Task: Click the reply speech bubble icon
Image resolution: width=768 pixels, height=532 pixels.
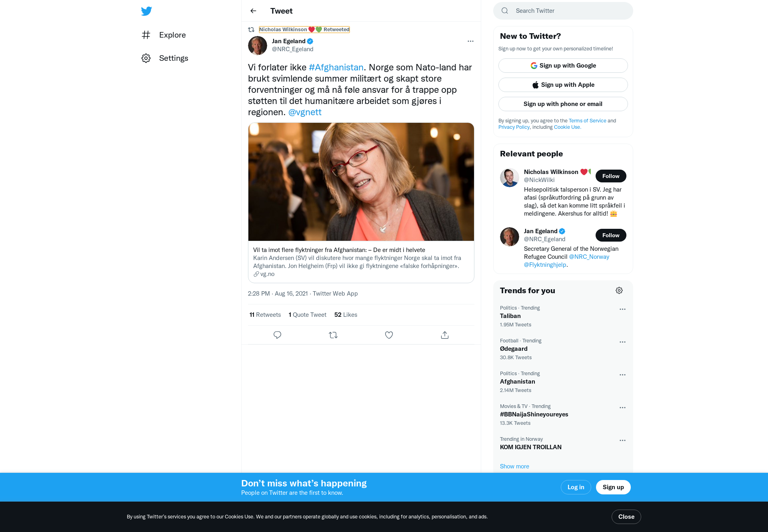Action: pyautogui.click(x=277, y=335)
